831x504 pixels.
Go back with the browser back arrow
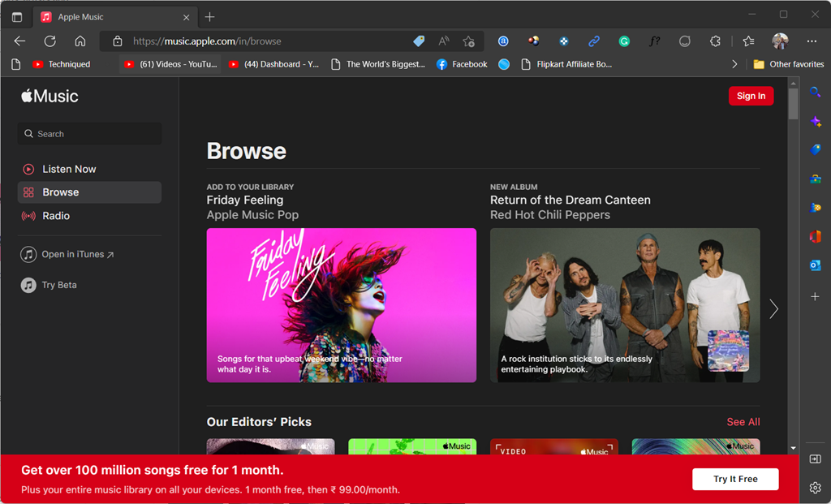click(x=19, y=41)
